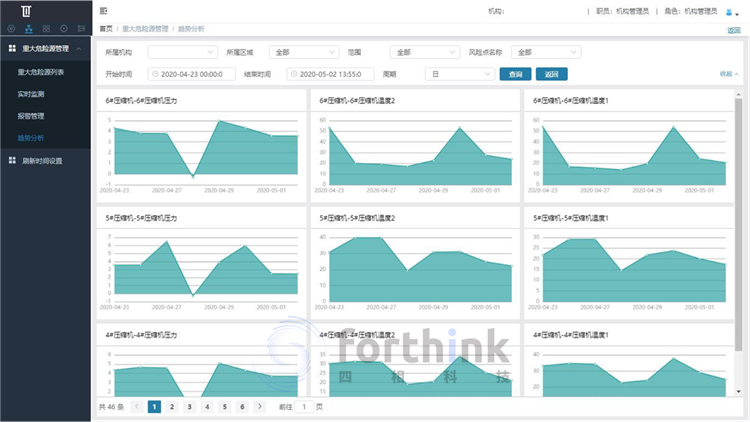
Task: Open the 所属区域 dropdown
Action: click(x=304, y=52)
